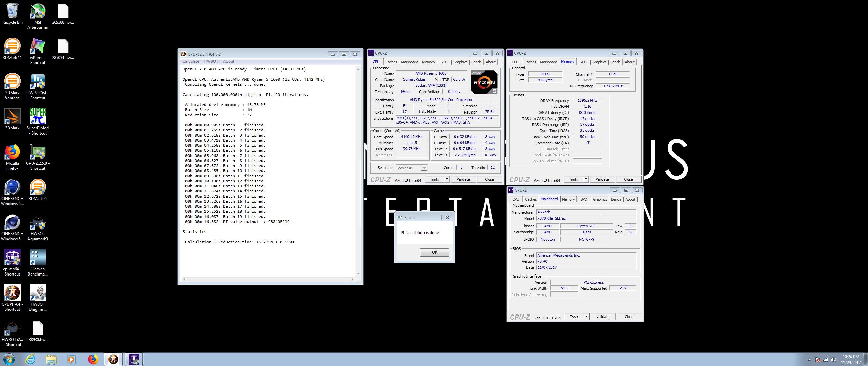Select the 269388.hw... file on desktop

63,14
